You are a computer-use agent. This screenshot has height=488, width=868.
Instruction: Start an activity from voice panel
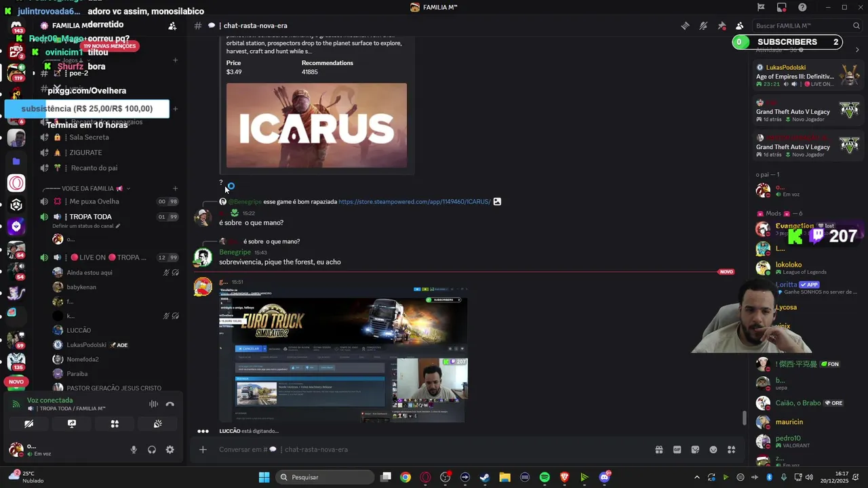(x=115, y=424)
